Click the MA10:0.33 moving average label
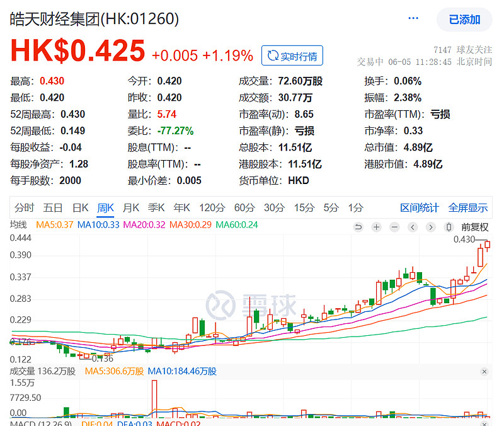Viewport: 504px width, 426px height. click(98, 225)
